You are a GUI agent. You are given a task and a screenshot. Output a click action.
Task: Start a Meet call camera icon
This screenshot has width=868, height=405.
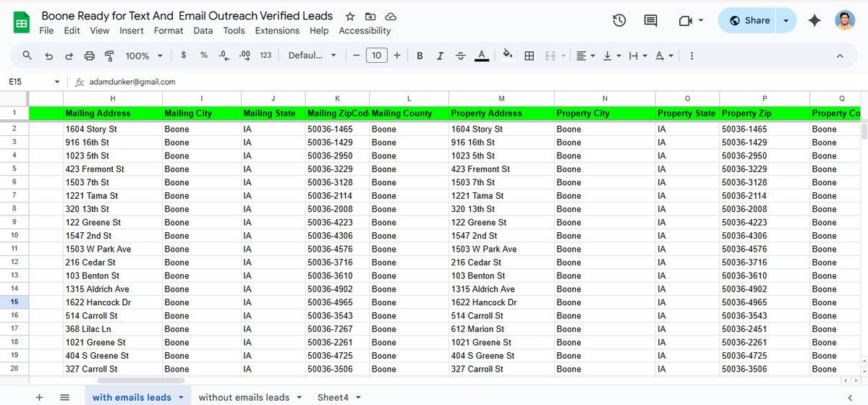point(686,21)
